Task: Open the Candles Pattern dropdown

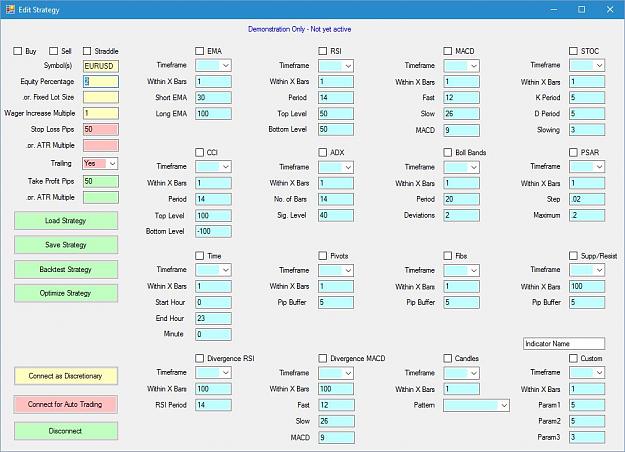Action: 476,405
